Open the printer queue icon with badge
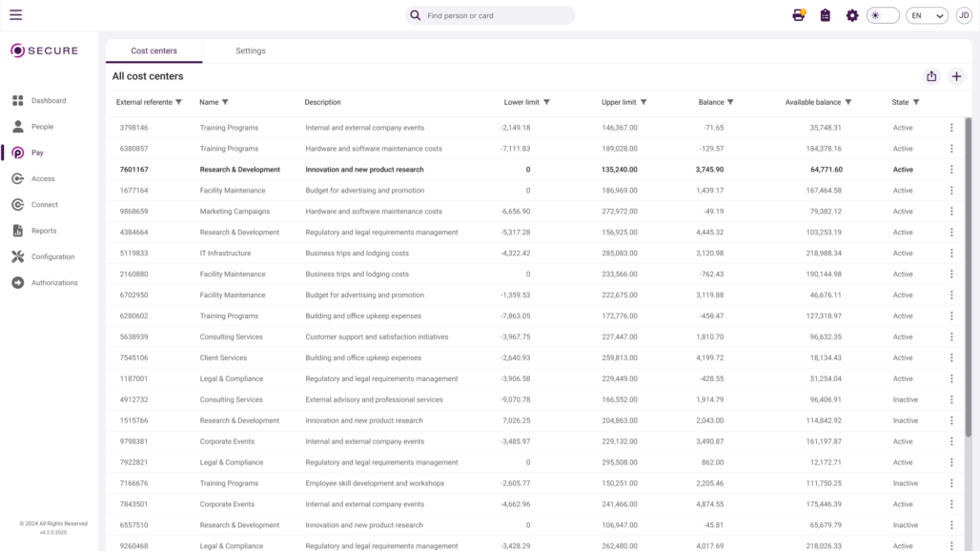This screenshot has height=551, width=980. (x=799, y=15)
